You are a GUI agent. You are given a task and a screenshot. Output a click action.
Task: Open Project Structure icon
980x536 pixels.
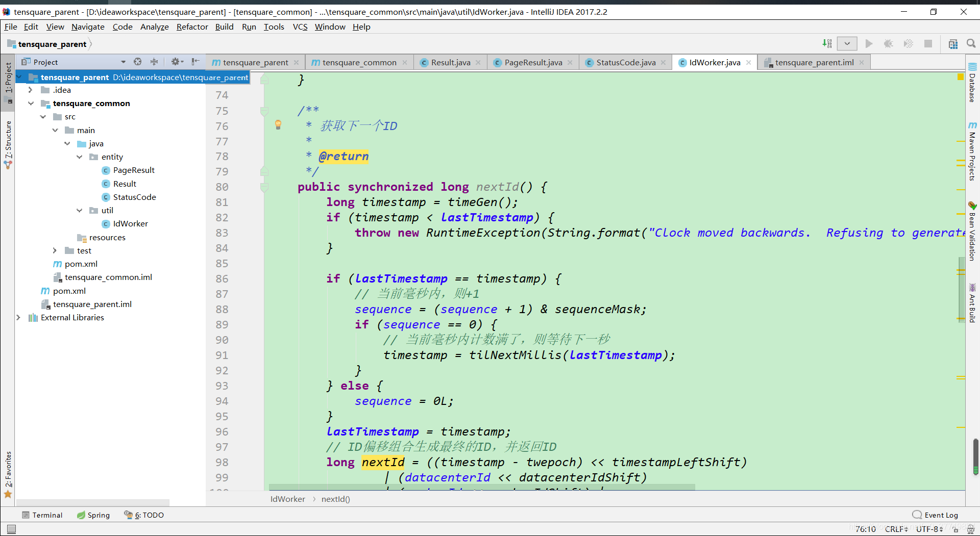(x=953, y=44)
